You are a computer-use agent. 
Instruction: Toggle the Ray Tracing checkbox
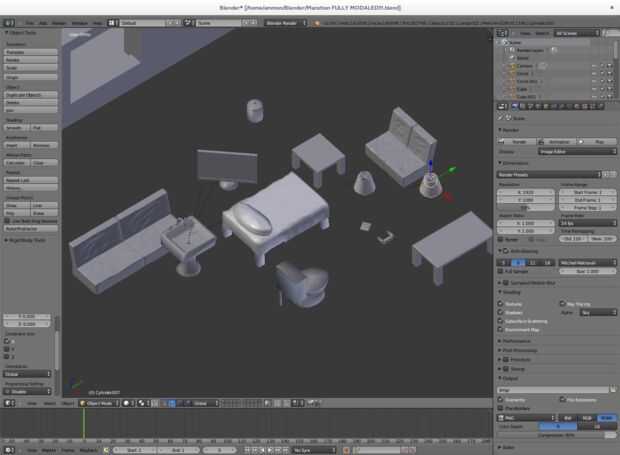coord(562,304)
